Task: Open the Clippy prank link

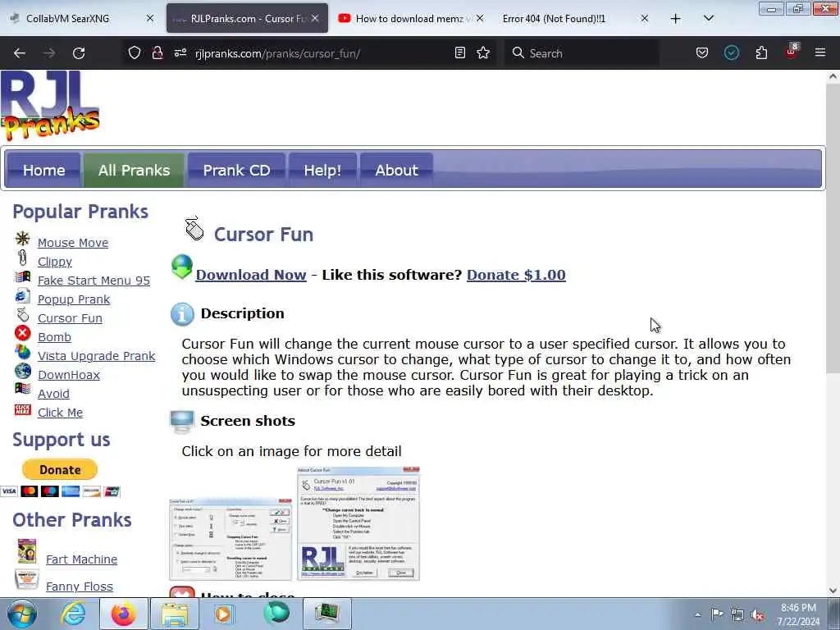Action: point(55,262)
